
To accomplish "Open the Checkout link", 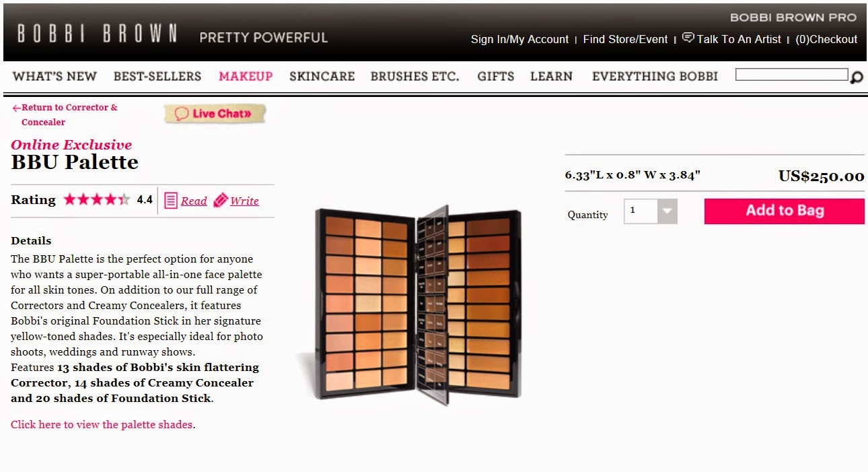I will pos(826,39).
